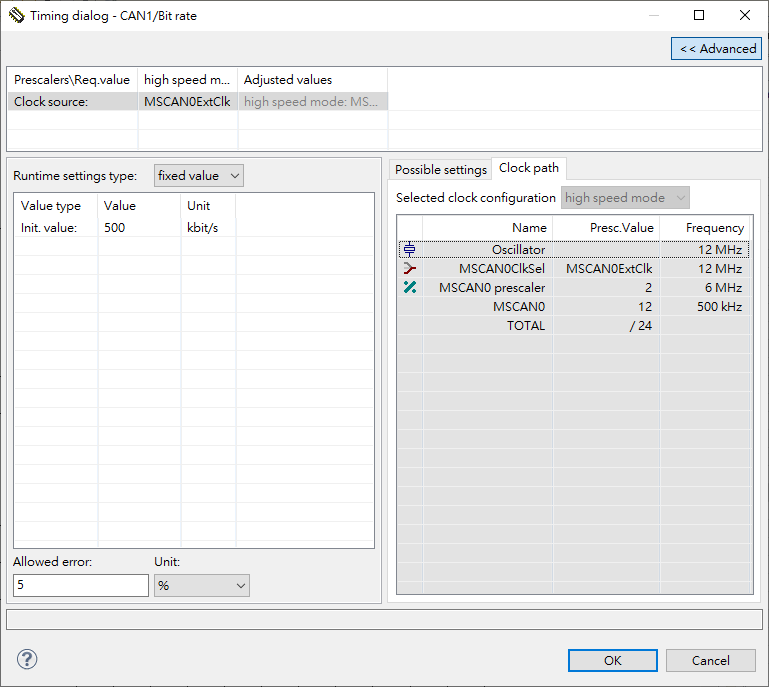Click the MSCAN0 row name in clock path
Viewport: 769px width, 687px height.
pyautogui.click(x=519, y=307)
